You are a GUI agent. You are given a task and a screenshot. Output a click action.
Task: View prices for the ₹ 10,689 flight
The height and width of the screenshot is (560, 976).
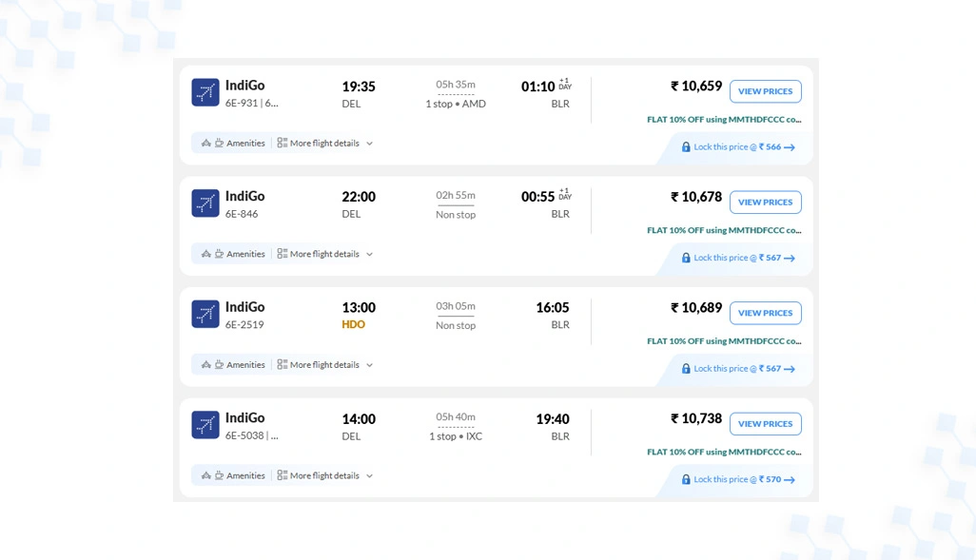[765, 313]
